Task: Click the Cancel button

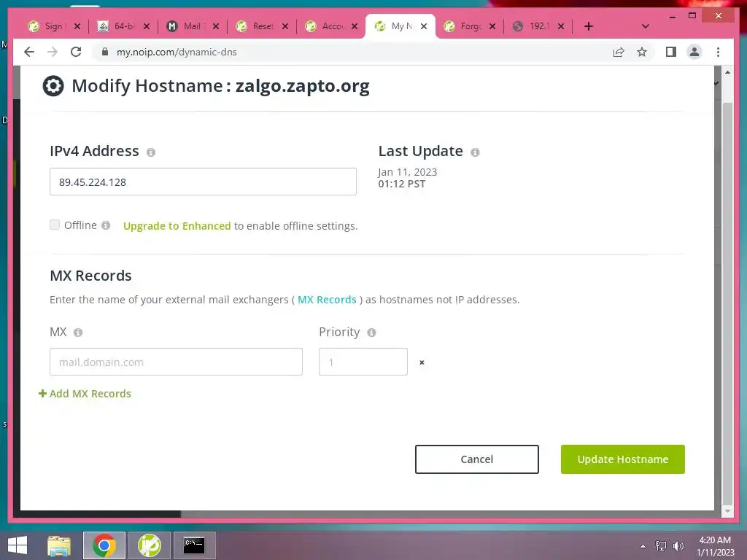Action: pos(477,459)
